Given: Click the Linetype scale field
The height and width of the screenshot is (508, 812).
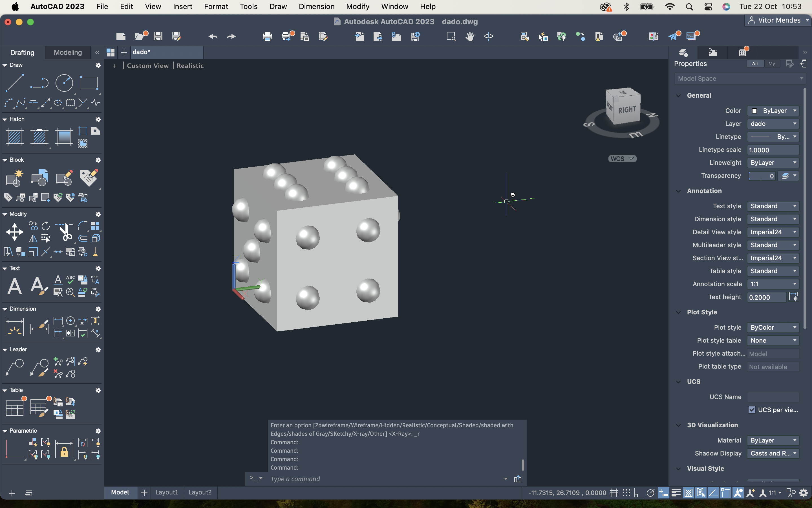Looking at the screenshot, I should pyautogui.click(x=773, y=150).
